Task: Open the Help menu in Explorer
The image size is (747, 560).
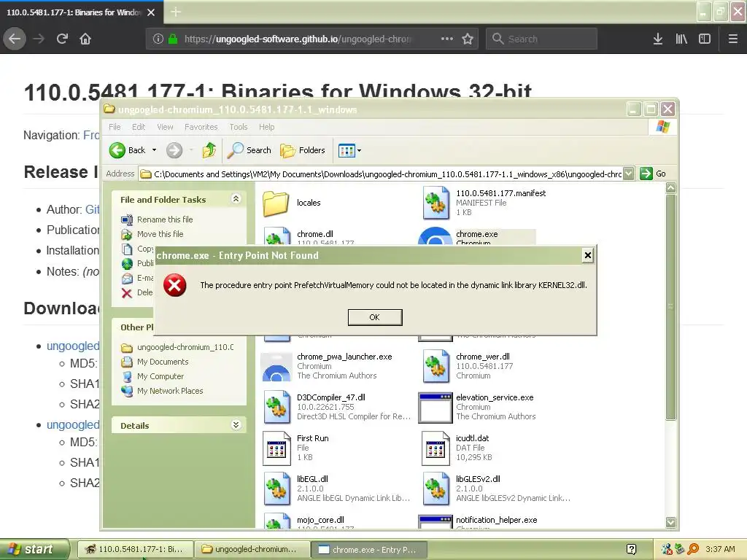Action: (267, 127)
